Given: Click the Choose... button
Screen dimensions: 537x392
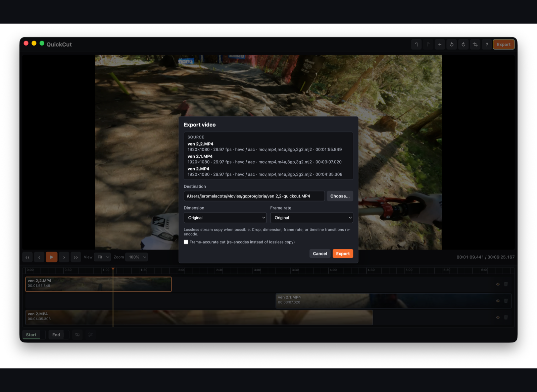Looking at the screenshot, I should pyautogui.click(x=340, y=196).
